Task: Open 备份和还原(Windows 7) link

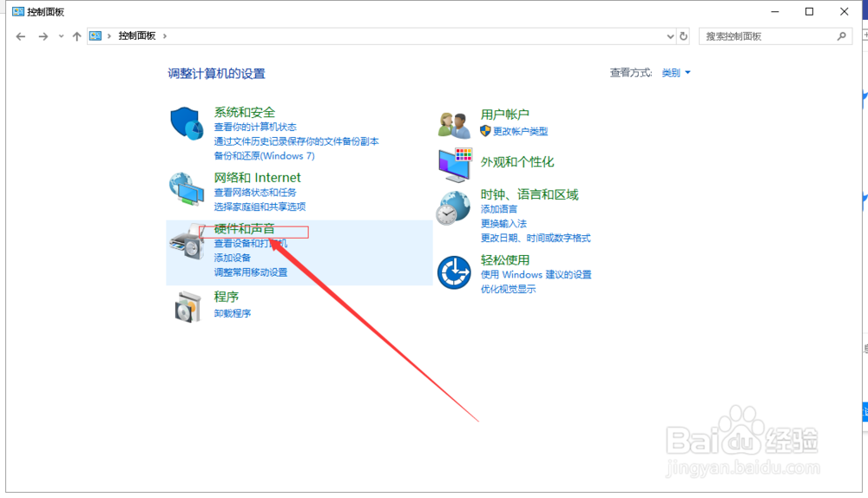Action: pos(264,156)
